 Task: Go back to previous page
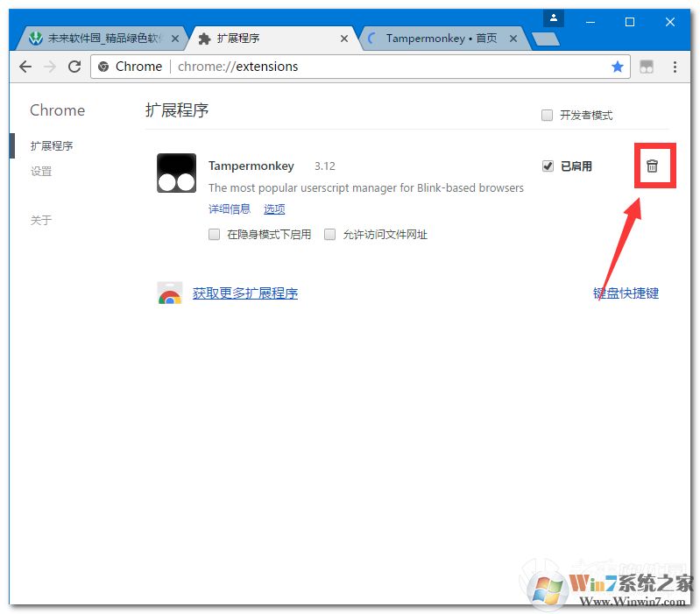[25, 67]
